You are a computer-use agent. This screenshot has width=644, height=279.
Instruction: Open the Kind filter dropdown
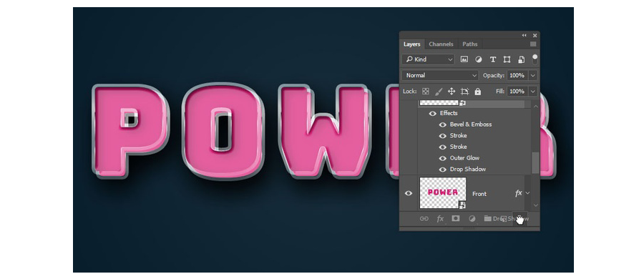(429, 59)
